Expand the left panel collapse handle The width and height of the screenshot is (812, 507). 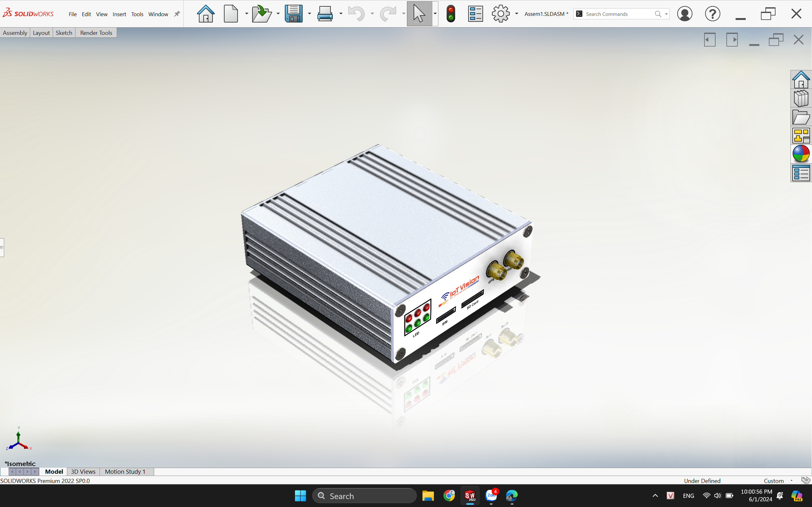(x=2, y=247)
